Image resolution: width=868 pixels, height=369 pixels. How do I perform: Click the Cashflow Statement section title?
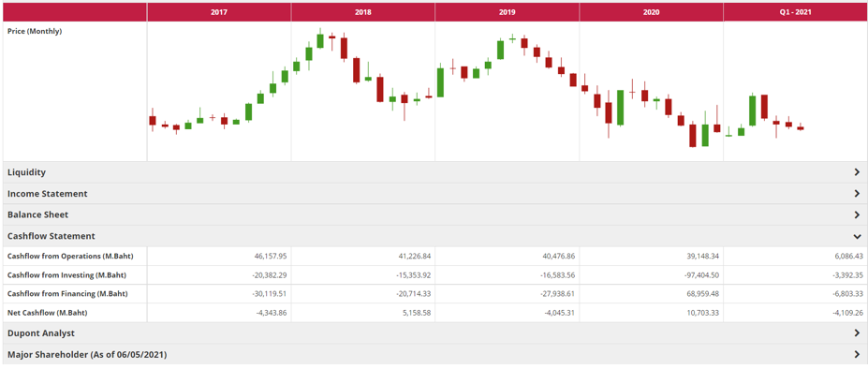51,236
